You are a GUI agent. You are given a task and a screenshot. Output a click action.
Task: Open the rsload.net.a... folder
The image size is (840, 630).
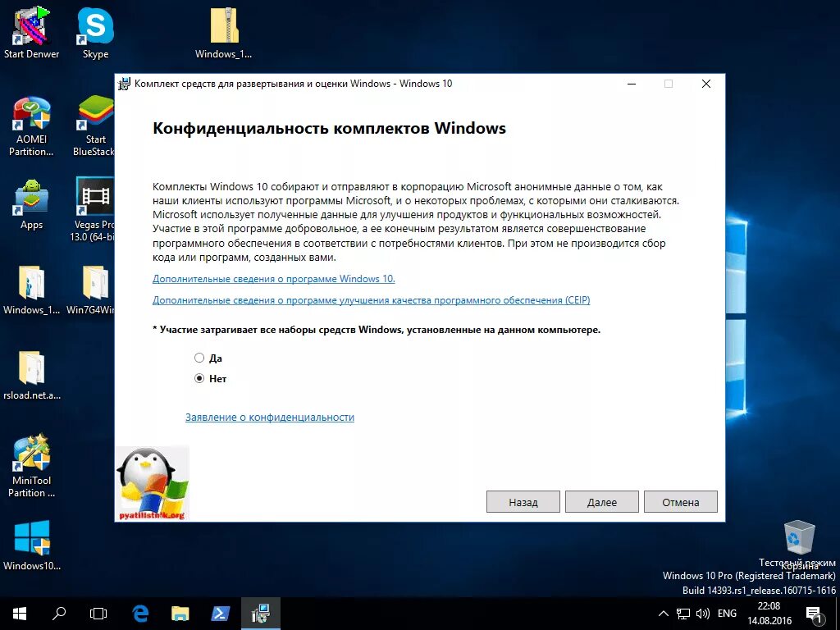(x=32, y=375)
